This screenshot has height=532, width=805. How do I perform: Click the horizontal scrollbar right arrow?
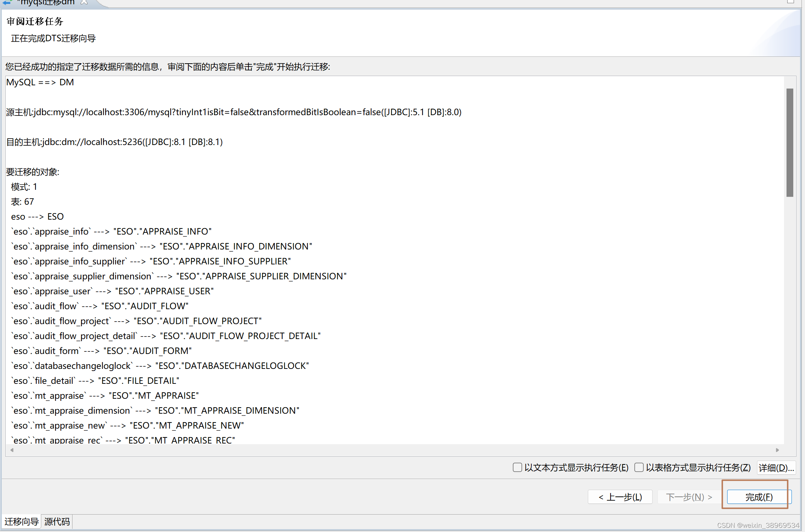pyautogui.click(x=777, y=450)
